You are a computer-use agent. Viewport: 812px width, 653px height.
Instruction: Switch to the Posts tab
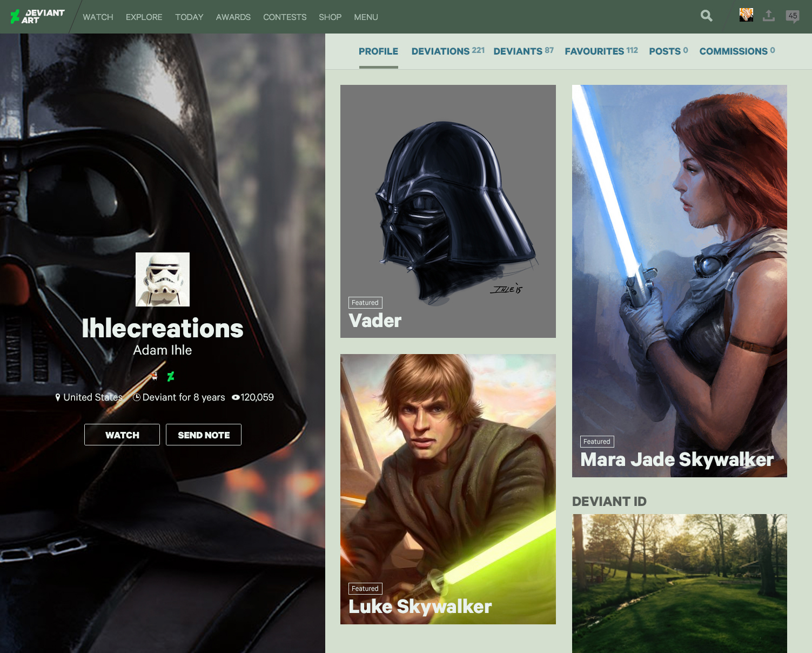point(668,51)
